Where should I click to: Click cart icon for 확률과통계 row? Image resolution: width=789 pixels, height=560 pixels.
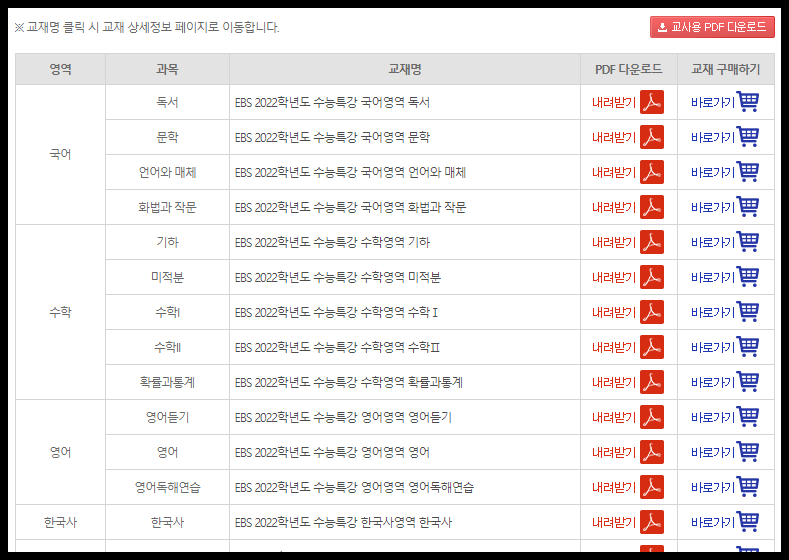(x=747, y=381)
